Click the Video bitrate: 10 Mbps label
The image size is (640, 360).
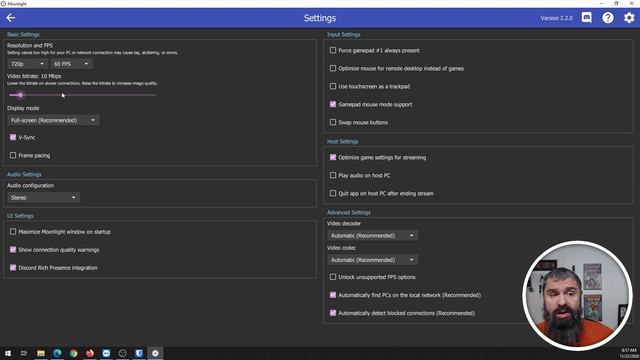point(34,76)
